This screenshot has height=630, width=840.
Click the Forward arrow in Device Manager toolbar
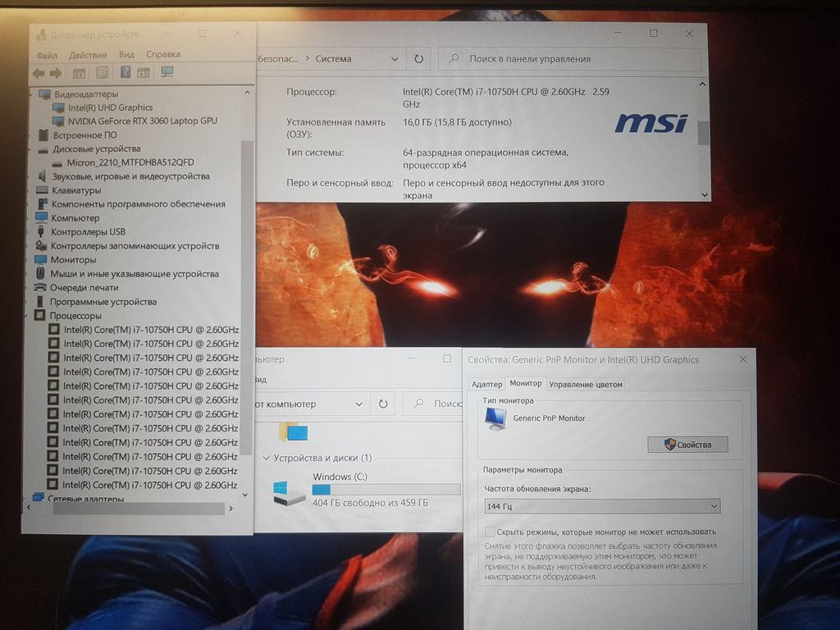click(x=56, y=73)
